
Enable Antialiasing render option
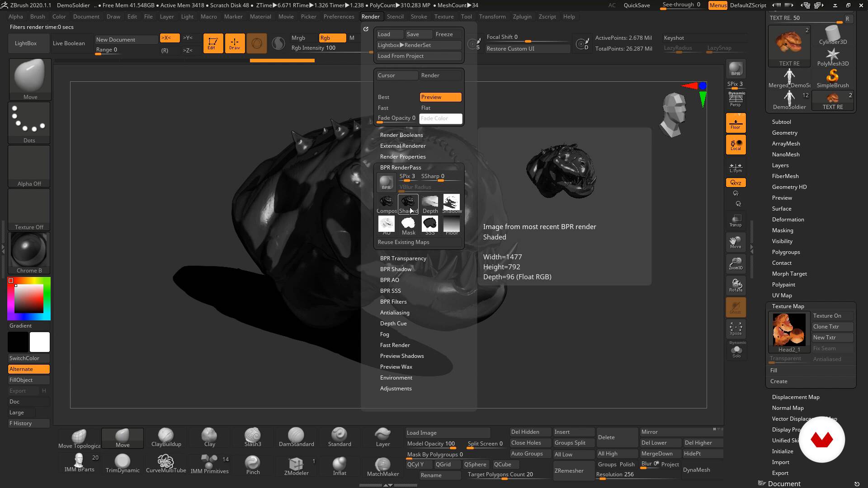coord(395,312)
